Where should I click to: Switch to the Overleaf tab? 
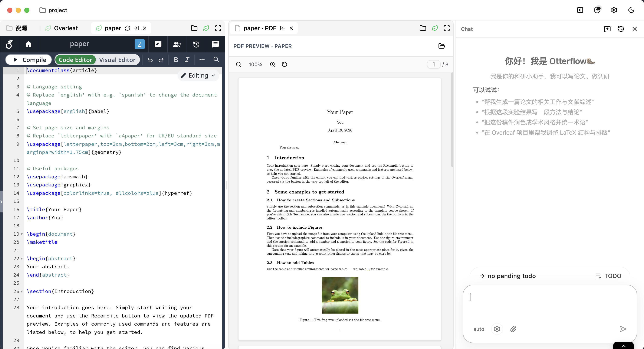62,28
